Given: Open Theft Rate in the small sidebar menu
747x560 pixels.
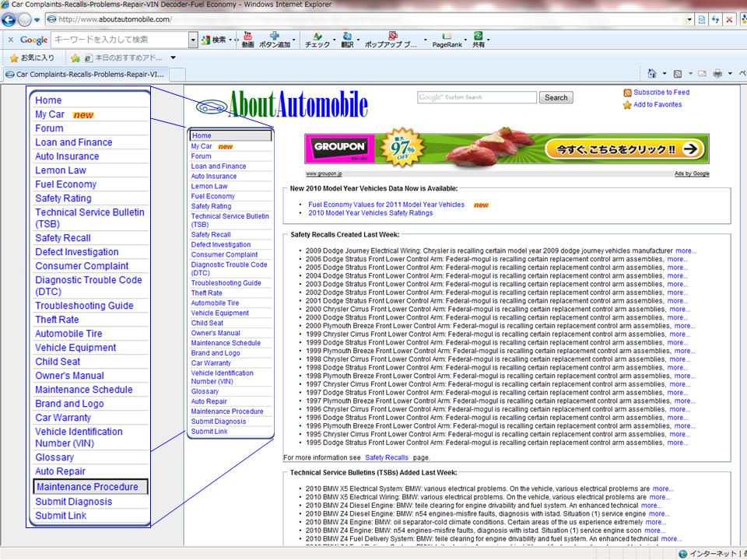Looking at the screenshot, I should pyautogui.click(x=207, y=293).
